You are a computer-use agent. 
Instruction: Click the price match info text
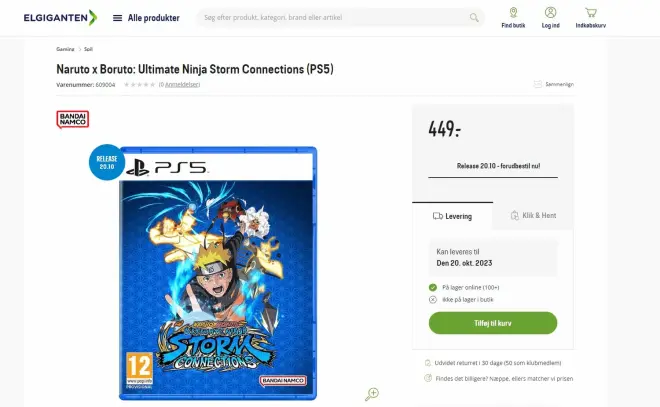[x=500, y=379]
